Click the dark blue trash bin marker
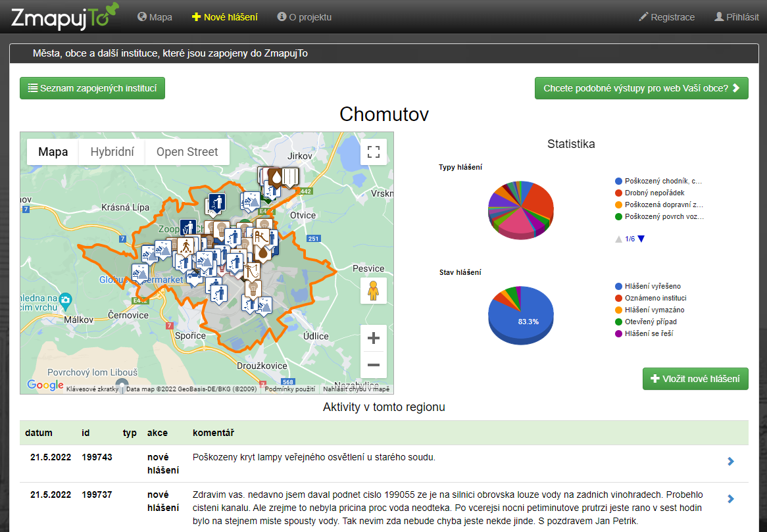Viewport: 767px width, 532px height. click(188, 228)
